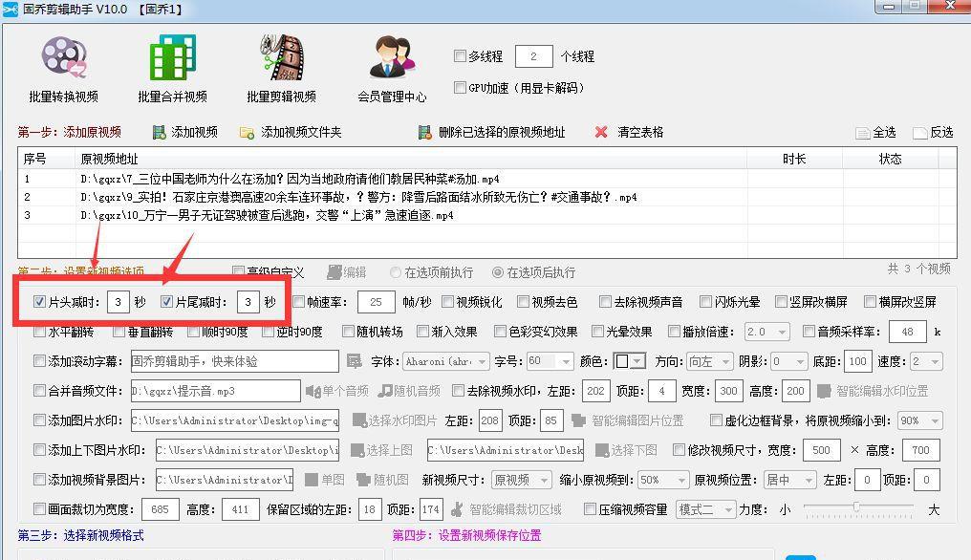Image resolution: width=971 pixels, height=560 pixels.
Task: Open 新视频尺寸 原视频 dropdown
Action: pyautogui.click(x=522, y=480)
